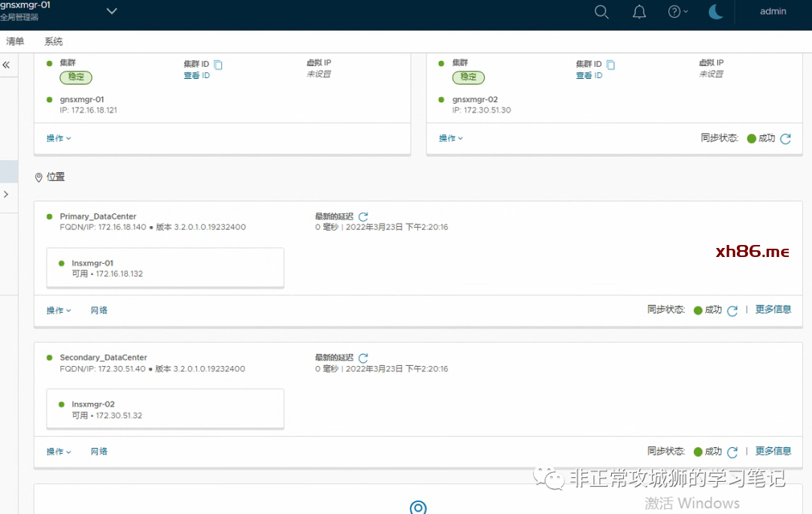Copy the gnsxmgr-01 cluster ID
The image size is (812, 514).
pos(218,65)
